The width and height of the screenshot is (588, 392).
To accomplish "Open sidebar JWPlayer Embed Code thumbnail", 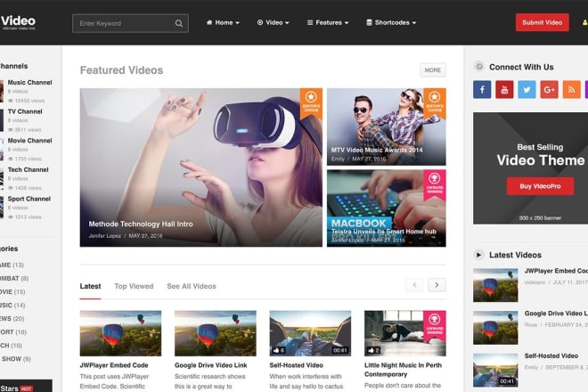I will click(x=495, y=285).
